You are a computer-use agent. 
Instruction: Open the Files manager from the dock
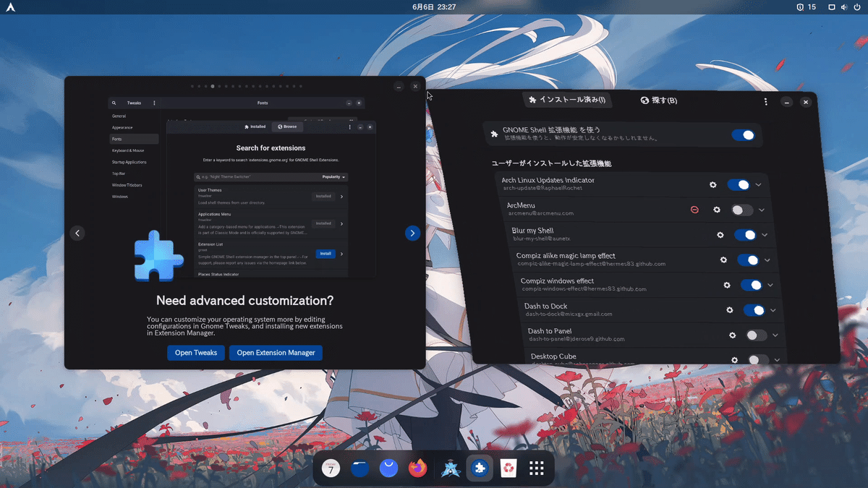click(360, 468)
